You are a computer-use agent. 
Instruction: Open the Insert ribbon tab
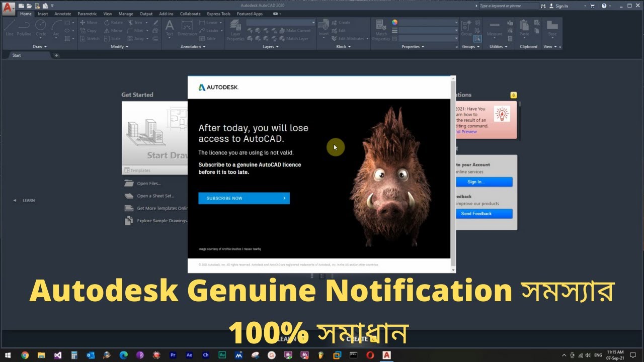point(43,14)
